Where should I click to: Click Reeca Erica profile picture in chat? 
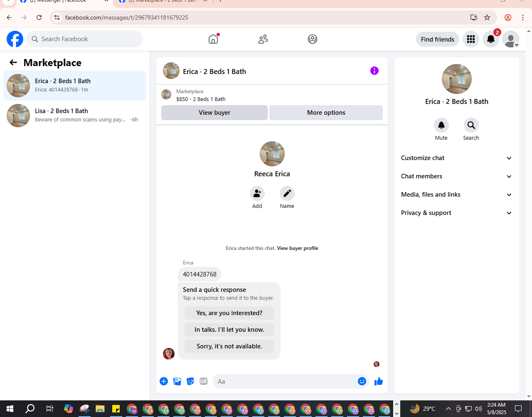[272, 154]
